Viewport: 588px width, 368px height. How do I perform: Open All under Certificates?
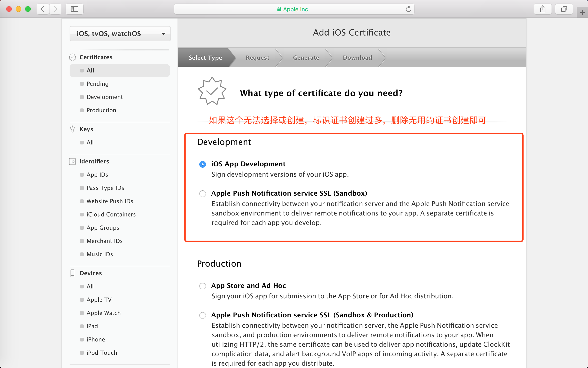(x=120, y=71)
